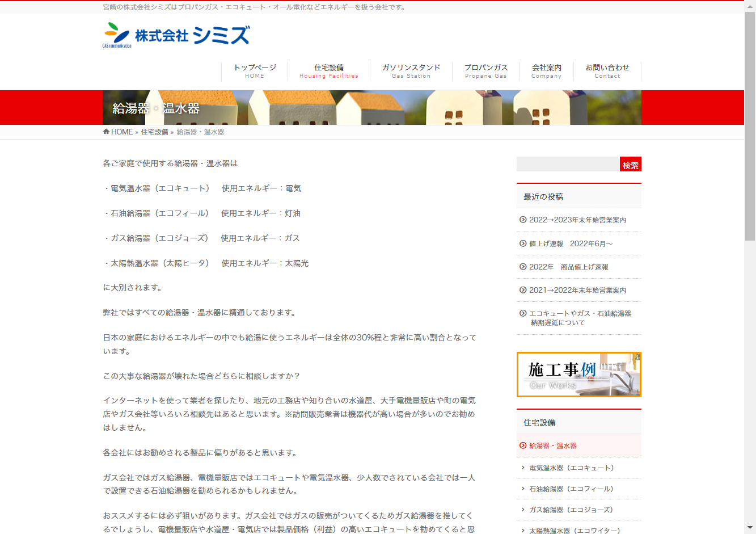
Task: Click into the search text field
Action: click(x=568, y=165)
